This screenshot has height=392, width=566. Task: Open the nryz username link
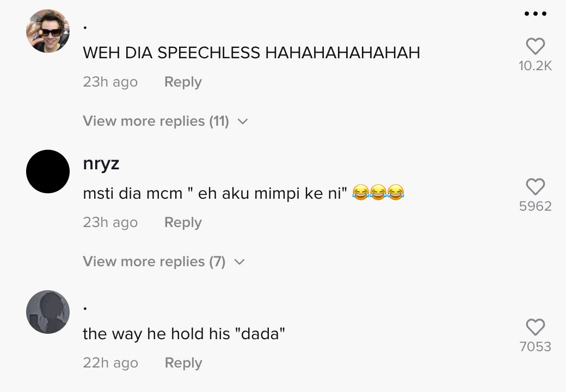(x=101, y=163)
